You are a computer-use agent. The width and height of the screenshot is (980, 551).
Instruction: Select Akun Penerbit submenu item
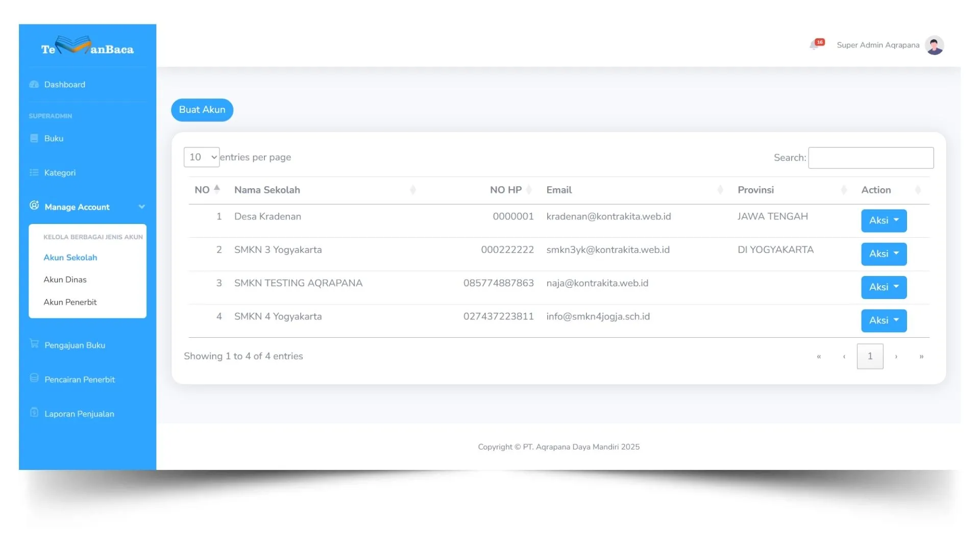[70, 302]
